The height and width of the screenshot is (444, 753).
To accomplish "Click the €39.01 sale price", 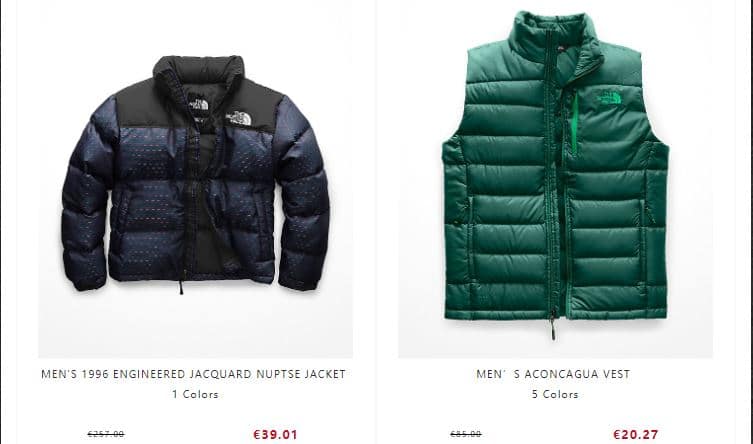I will 275,434.
